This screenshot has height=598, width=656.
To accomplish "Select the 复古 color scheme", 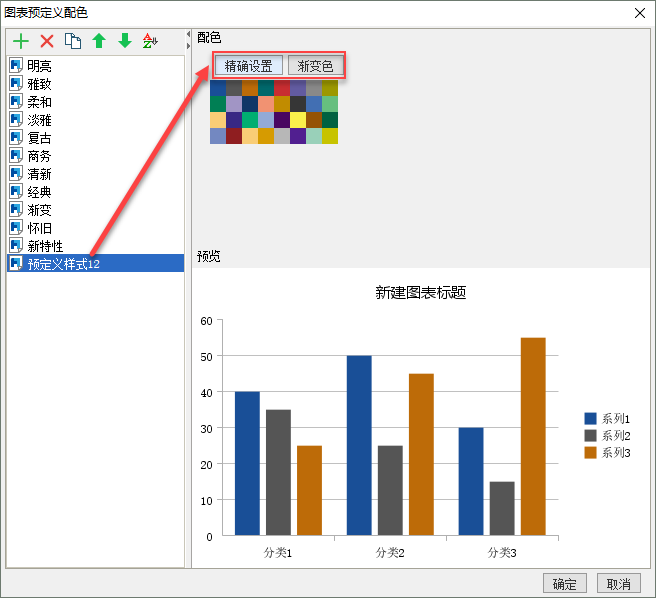I will [x=95, y=138].
